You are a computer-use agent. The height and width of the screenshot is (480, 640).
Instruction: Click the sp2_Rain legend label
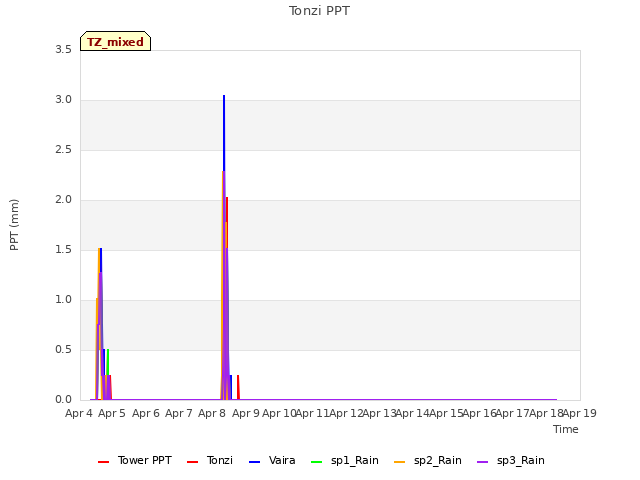point(438,460)
